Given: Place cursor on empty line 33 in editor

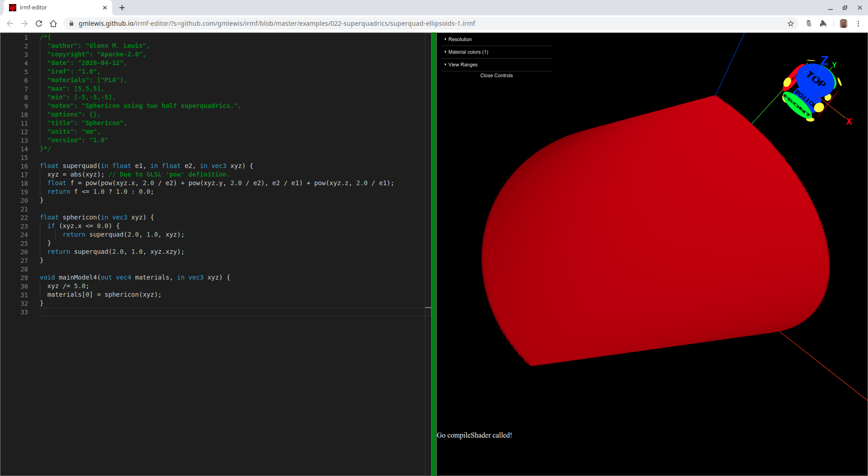Looking at the screenshot, I should 181,312.
